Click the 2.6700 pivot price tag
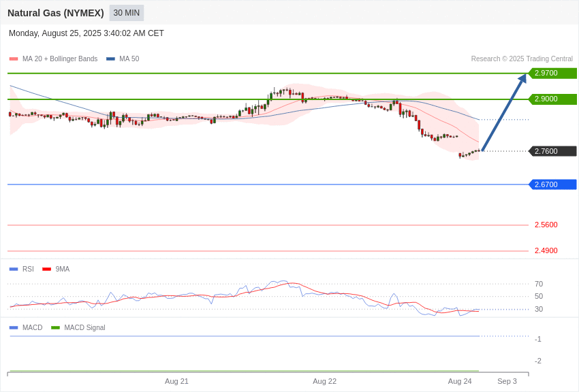 (552, 184)
